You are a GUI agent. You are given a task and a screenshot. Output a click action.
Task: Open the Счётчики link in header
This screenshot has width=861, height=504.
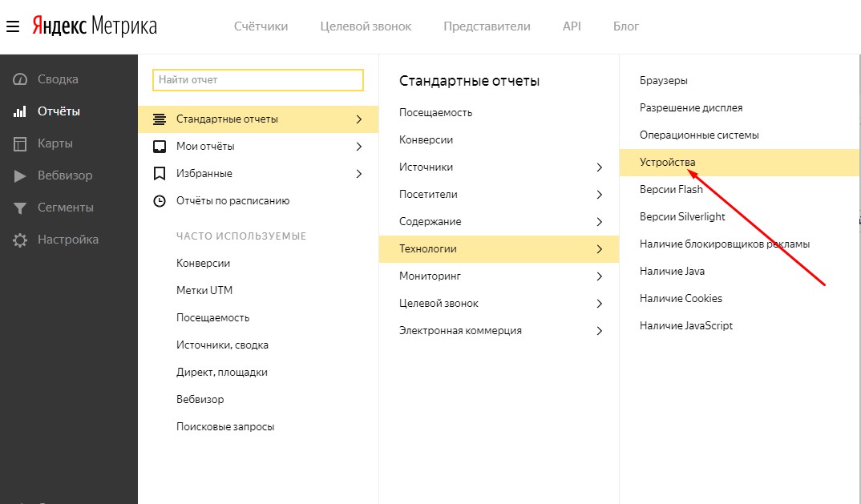(x=261, y=26)
